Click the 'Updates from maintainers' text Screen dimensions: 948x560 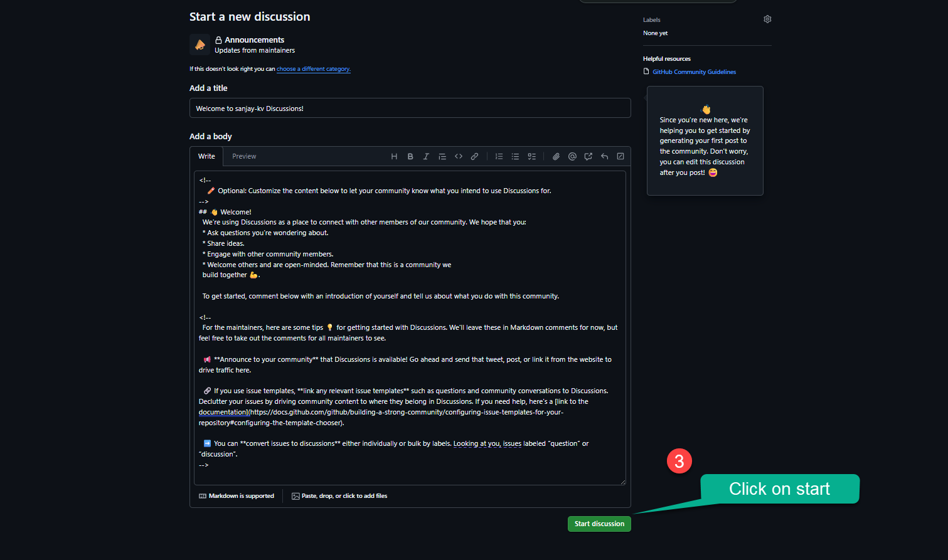255,50
